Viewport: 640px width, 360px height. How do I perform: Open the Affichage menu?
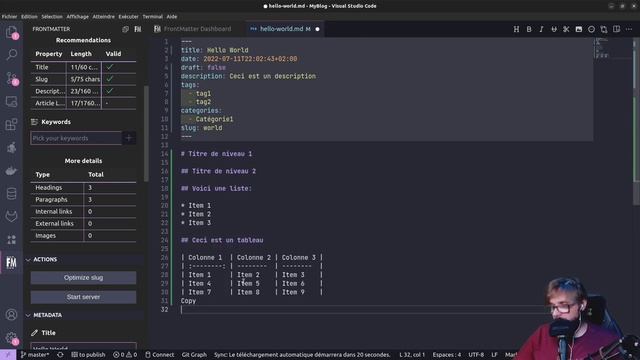[78, 17]
